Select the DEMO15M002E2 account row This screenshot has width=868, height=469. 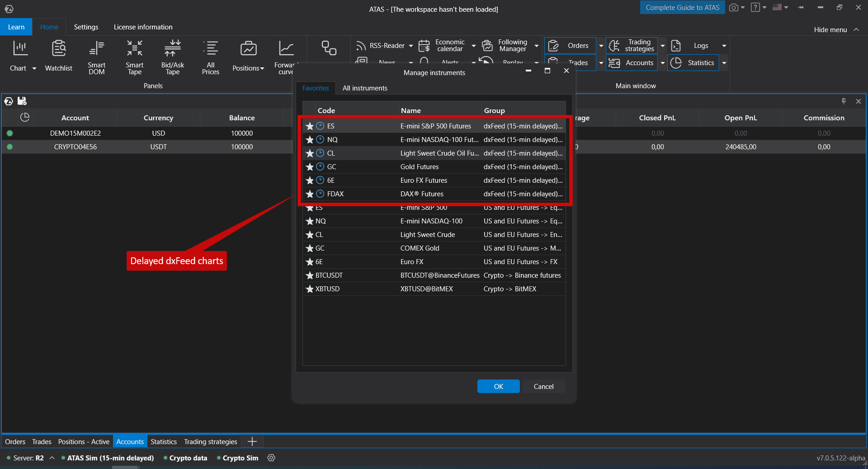pyautogui.click(x=148, y=133)
